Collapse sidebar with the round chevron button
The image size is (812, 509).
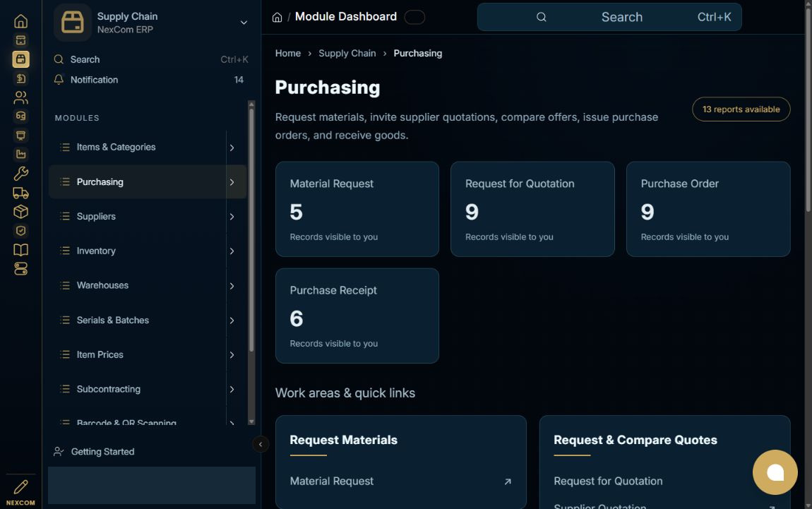coord(261,444)
